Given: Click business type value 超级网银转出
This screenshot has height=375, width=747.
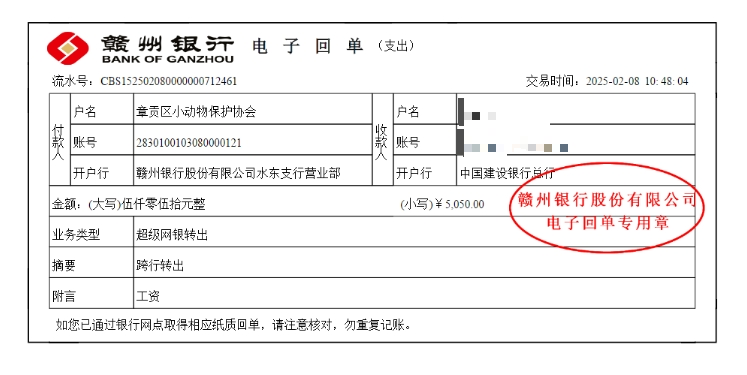Looking at the screenshot, I should point(172,234).
